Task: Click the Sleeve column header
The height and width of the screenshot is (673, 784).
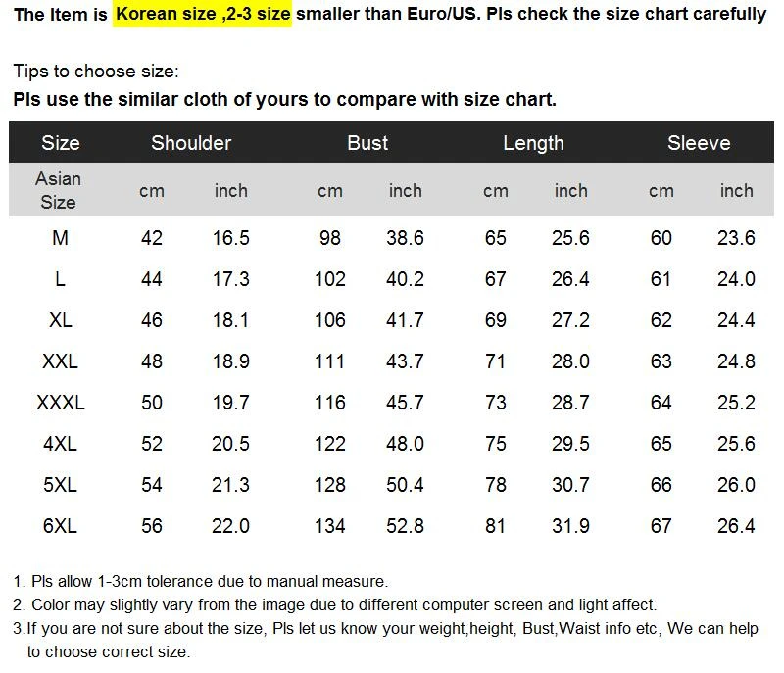Action: (699, 143)
